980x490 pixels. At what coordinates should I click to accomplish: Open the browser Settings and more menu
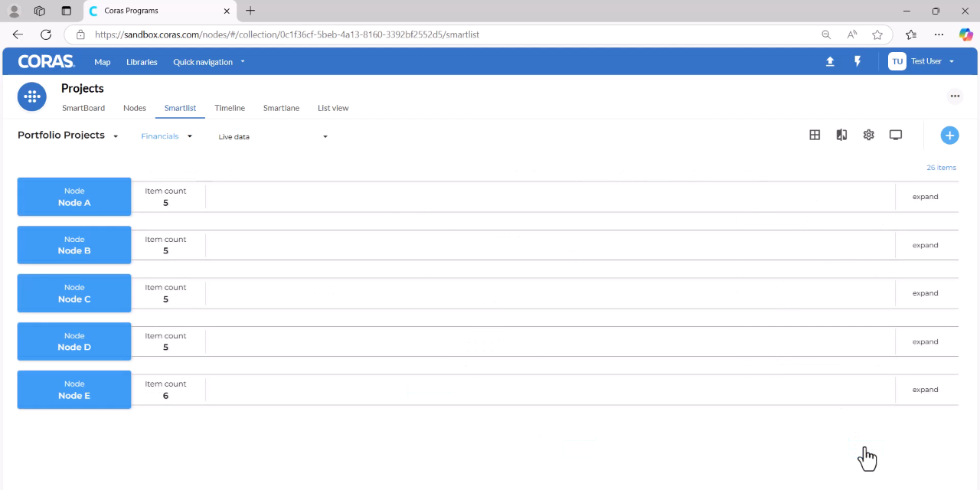click(x=939, y=34)
